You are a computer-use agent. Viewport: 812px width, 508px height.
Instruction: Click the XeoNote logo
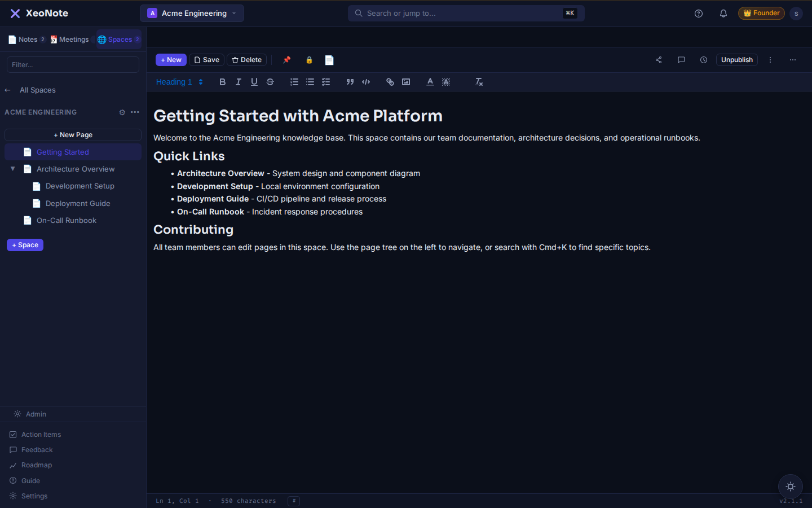click(39, 13)
